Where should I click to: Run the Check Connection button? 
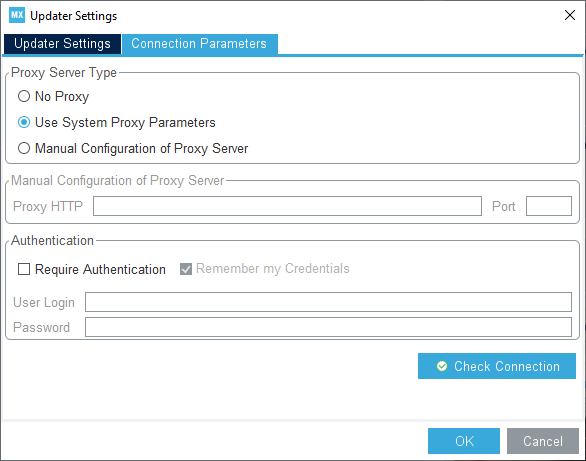[x=497, y=366]
